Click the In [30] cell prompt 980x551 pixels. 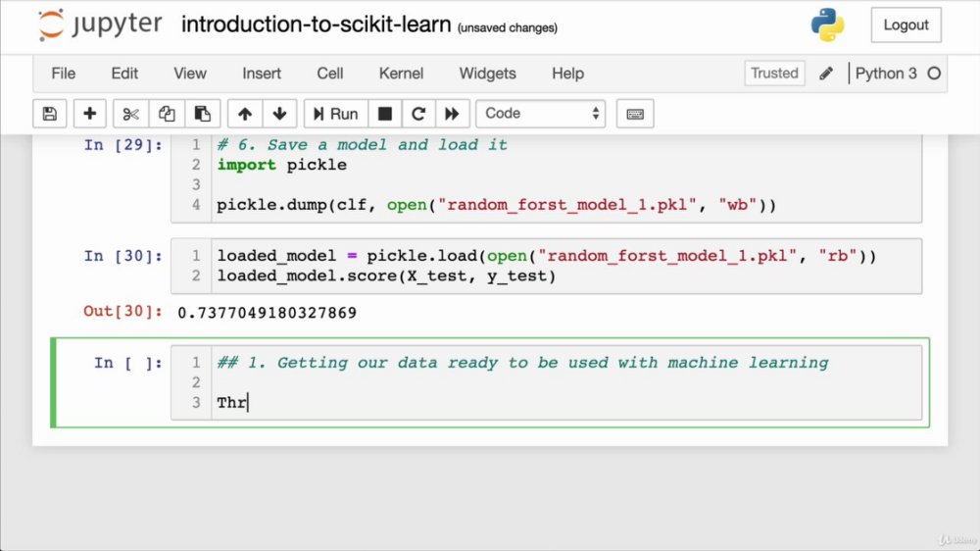click(123, 256)
